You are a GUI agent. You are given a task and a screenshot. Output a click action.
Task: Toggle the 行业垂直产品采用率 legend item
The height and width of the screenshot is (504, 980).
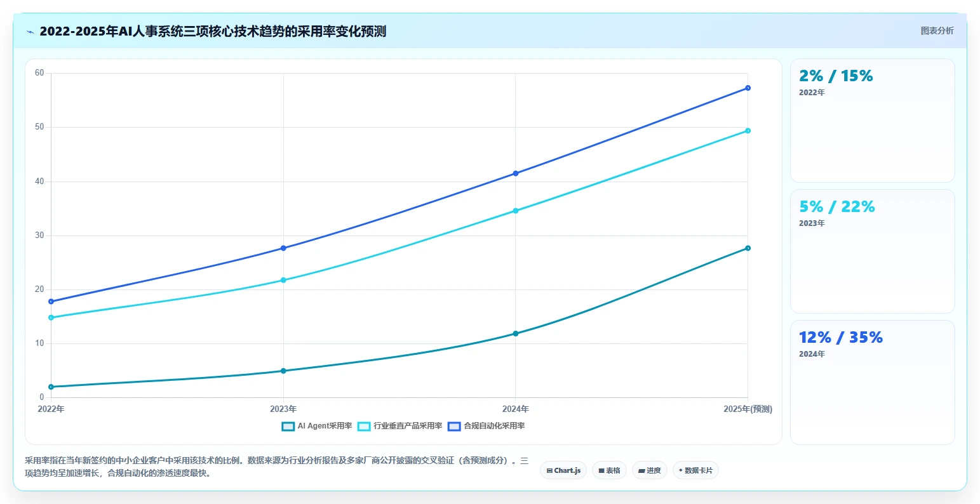[400, 426]
